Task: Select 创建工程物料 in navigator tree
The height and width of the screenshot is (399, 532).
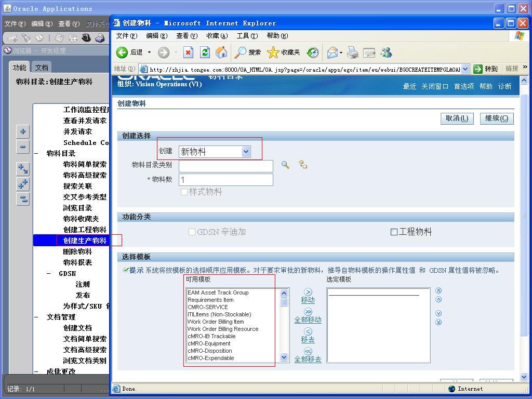Action: pyautogui.click(x=85, y=230)
